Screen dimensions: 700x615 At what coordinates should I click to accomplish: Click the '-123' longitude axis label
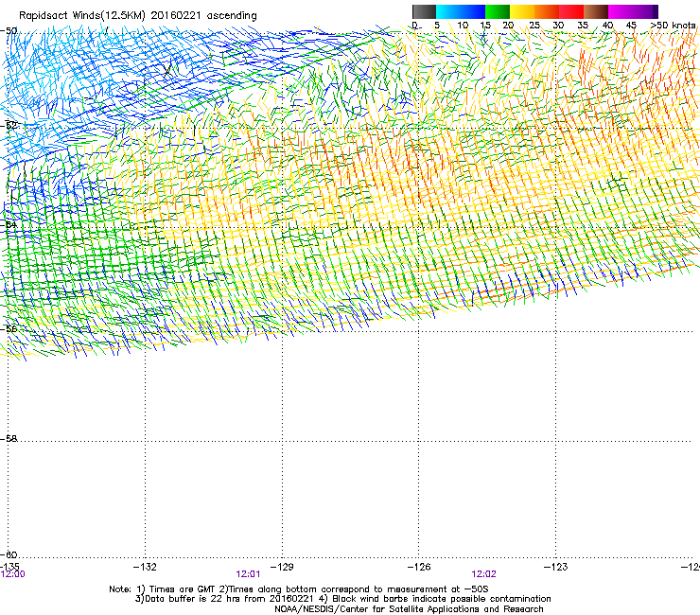556,567
